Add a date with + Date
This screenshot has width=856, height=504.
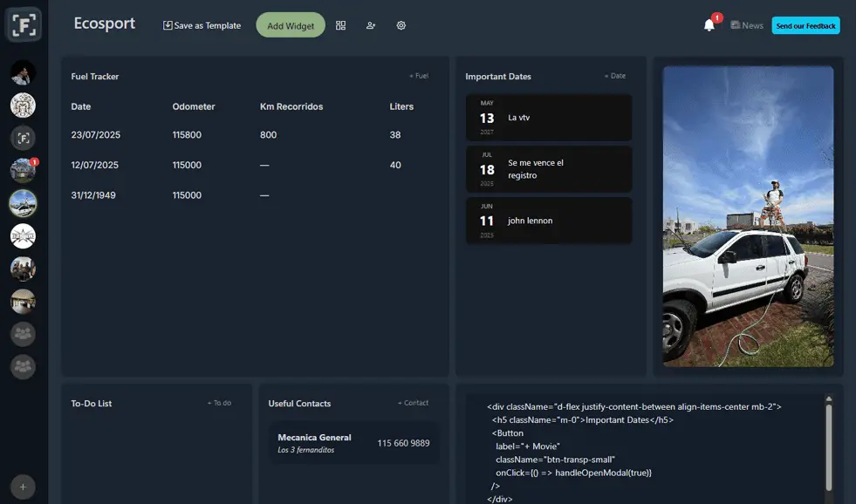615,76
